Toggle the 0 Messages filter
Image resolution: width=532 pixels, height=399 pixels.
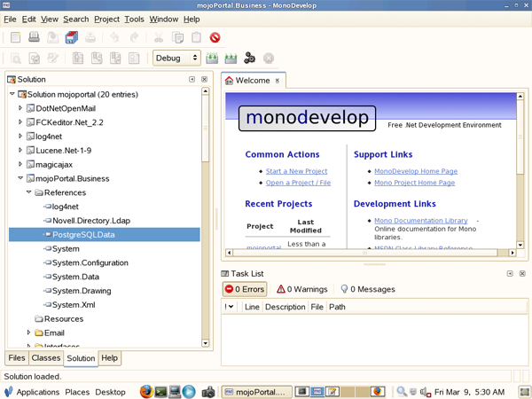click(x=366, y=289)
